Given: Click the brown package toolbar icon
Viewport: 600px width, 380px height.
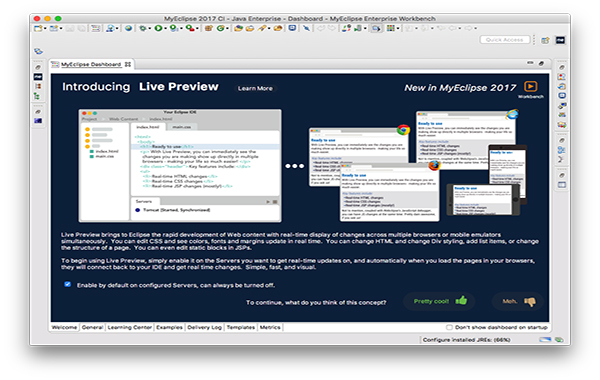Looking at the screenshot, I should coord(209,28).
